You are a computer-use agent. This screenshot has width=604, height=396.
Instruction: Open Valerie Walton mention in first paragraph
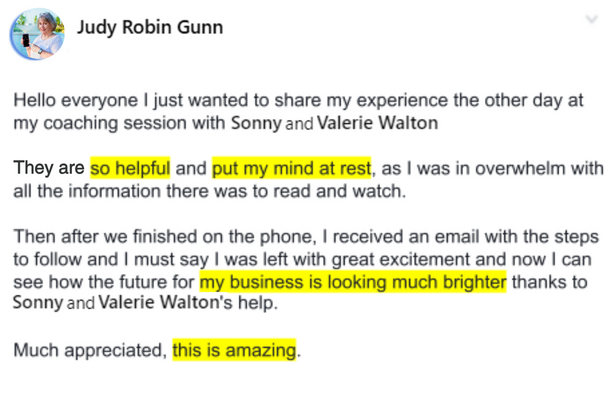(x=378, y=123)
